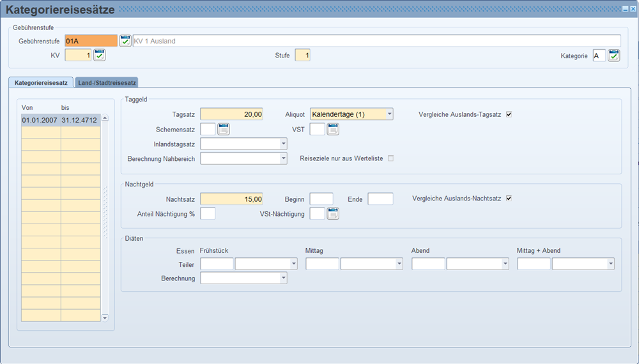Image resolution: width=639 pixels, height=364 pixels.
Task: Click lookup icon next to Gebührenstufe field
Action: point(125,41)
